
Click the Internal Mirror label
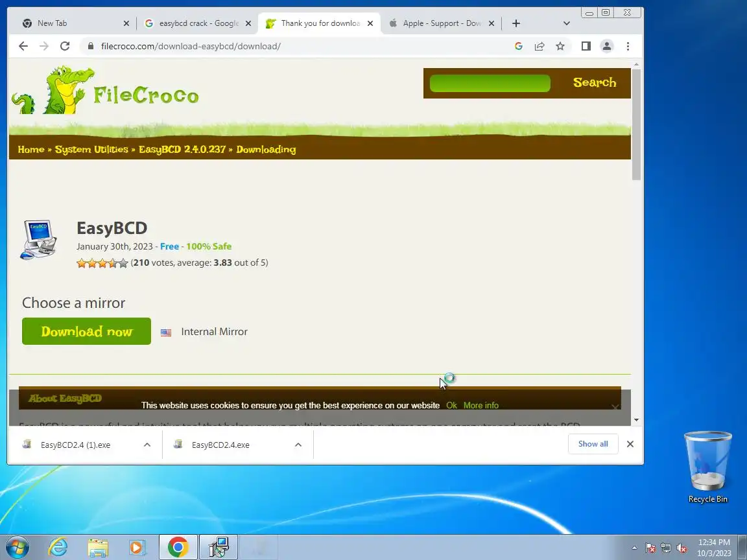pyautogui.click(x=215, y=331)
